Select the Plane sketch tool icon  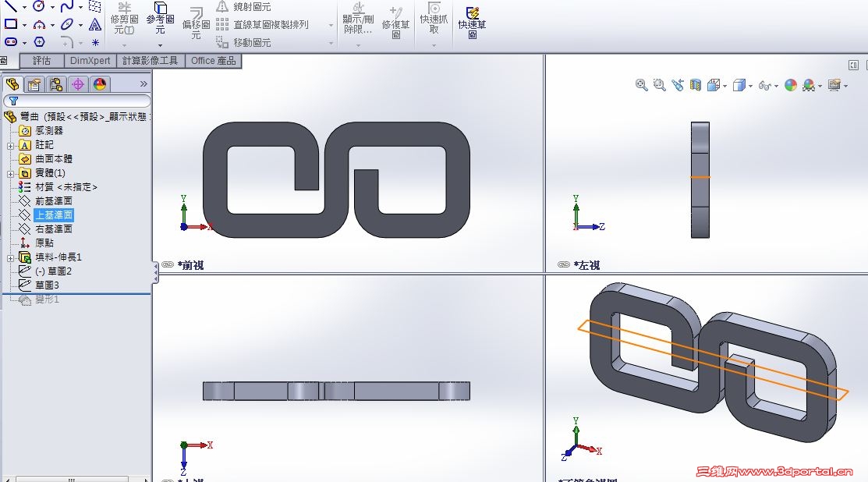pos(95,6)
